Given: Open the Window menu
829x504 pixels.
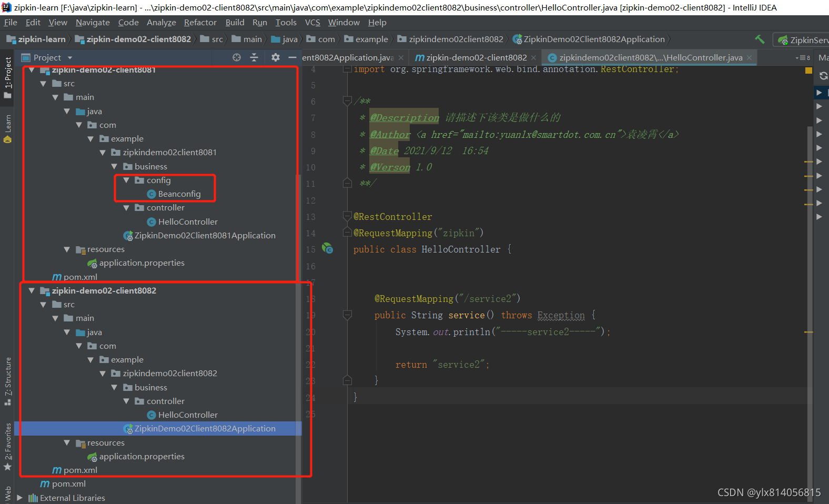Looking at the screenshot, I should (344, 23).
